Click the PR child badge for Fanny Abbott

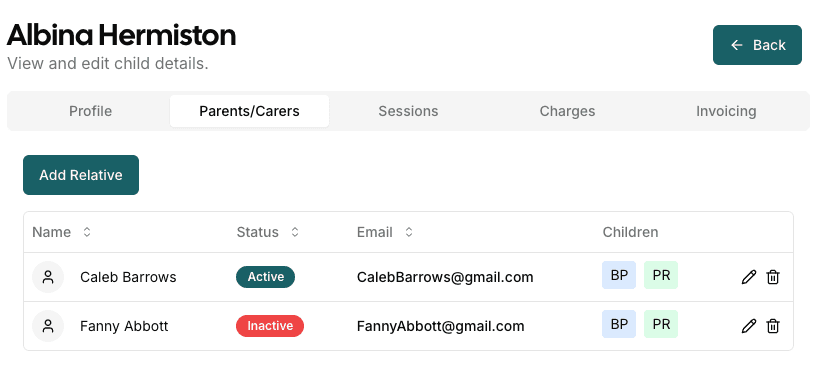pyautogui.click(x=661, y=324)
